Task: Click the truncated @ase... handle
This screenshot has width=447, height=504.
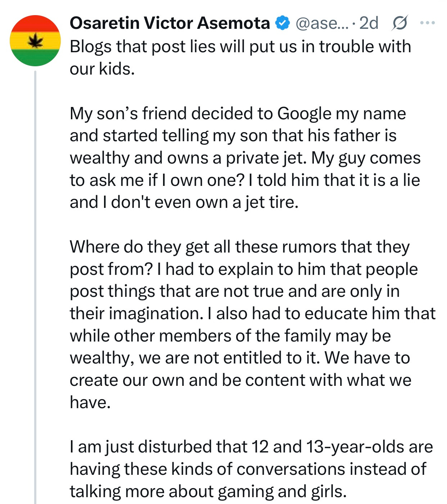Action: click(x=321, y=23)
